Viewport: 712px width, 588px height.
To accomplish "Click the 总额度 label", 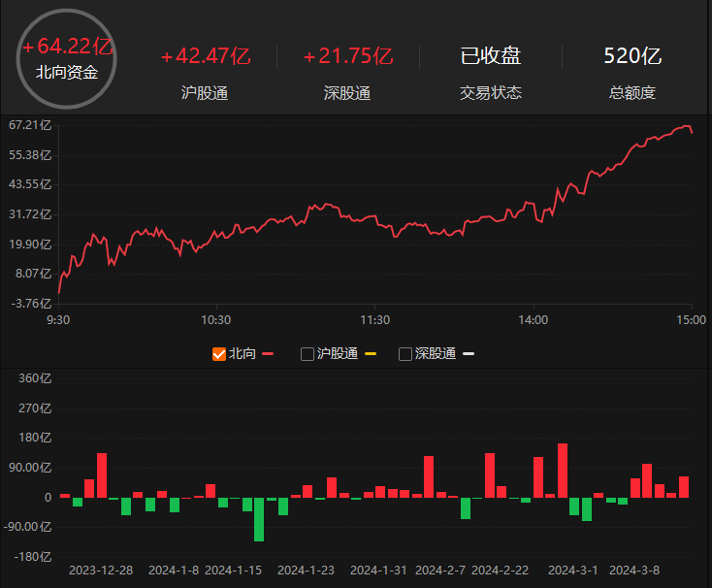I will 632,92.
